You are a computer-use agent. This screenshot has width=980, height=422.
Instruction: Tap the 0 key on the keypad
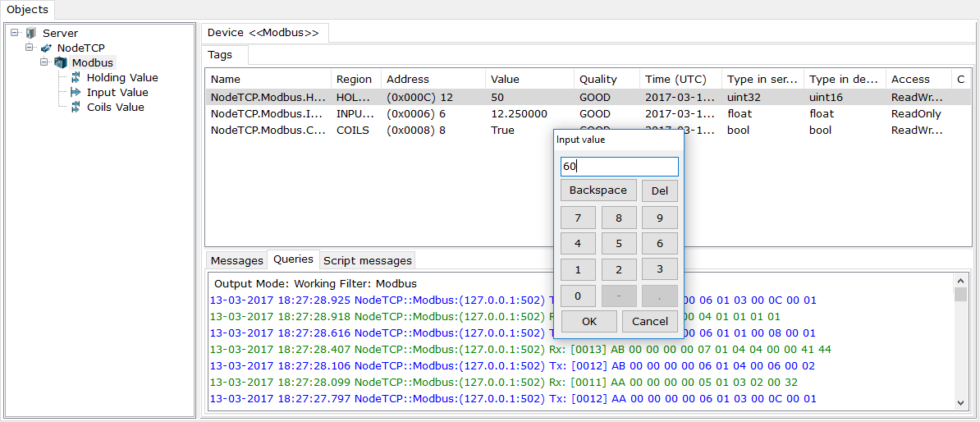[578, 296]
